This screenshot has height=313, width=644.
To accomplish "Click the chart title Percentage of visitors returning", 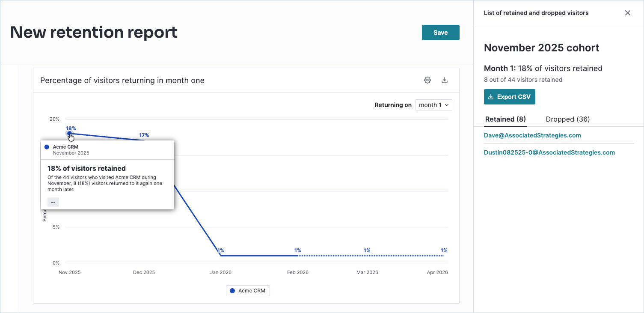I will 122,80.
